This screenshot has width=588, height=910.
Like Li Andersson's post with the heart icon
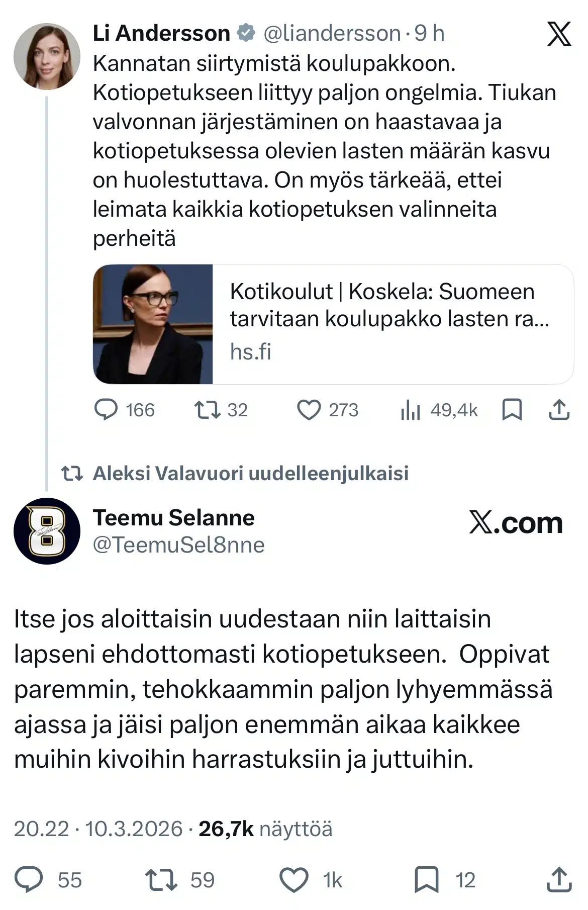tap(309, 410)
